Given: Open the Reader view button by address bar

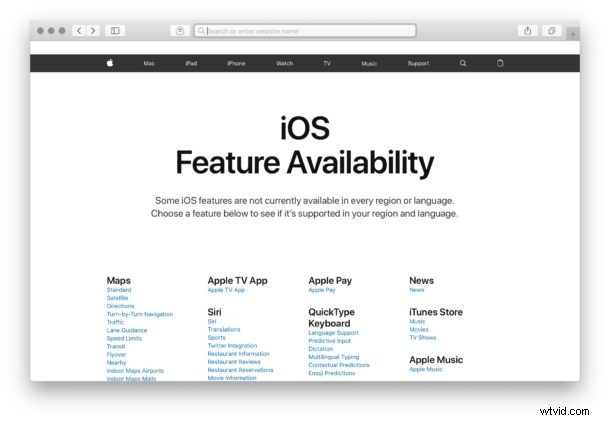Looking at the screenshot, I should 180,31.
